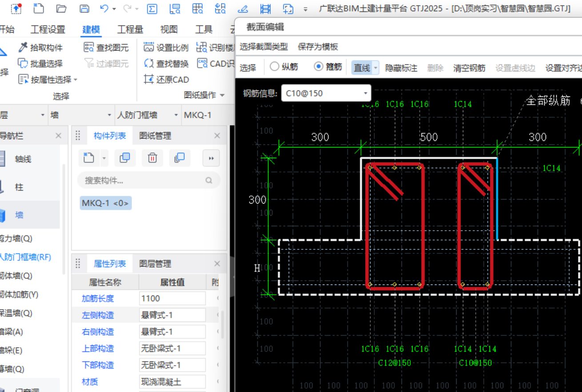Click the 选择 button in section editor
This screenshot has width=582, height=392.
248,68
